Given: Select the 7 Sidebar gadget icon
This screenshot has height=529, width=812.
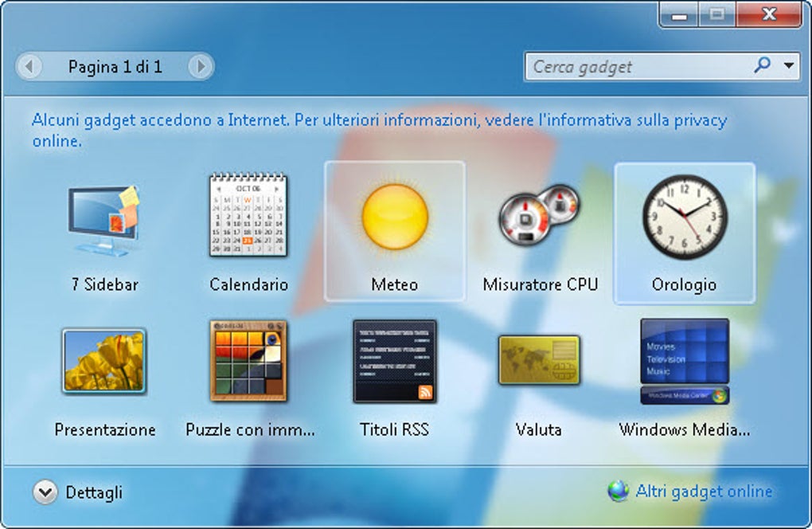Looking at the screenshot, I should point(103,220).
